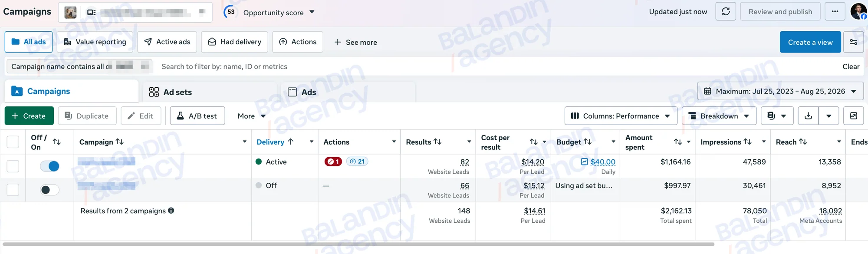Check the Active campaign row checkbox
The width and height of the screenshot is (868, 254).
pyautogui.click(x=13, y=166)
